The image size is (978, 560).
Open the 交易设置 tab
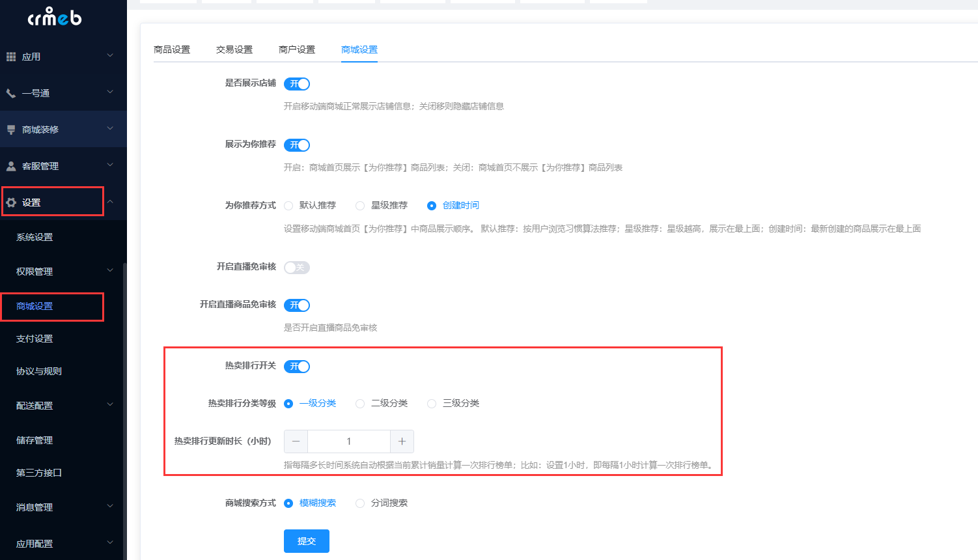(x=234, y=49)
